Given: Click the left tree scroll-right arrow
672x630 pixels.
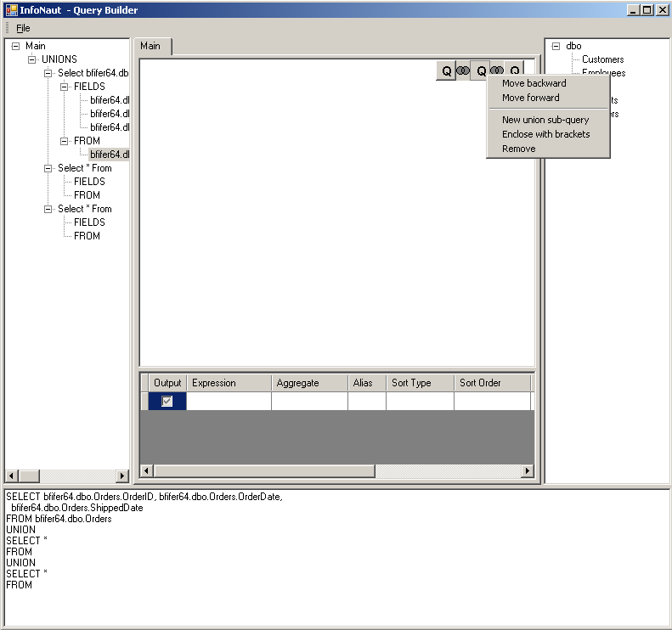Looking at the screenshot, I should point(122,476).
